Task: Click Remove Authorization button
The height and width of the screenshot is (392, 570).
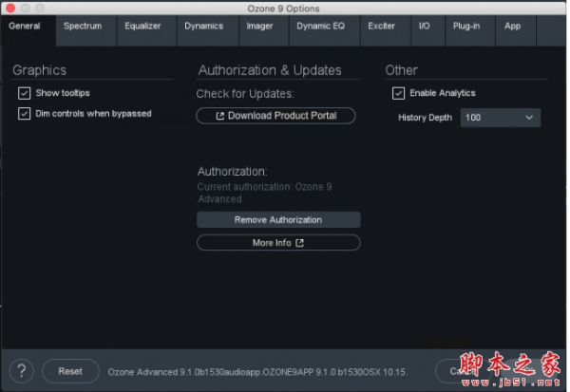Action: pyautogui.click(x=278, y=220)
